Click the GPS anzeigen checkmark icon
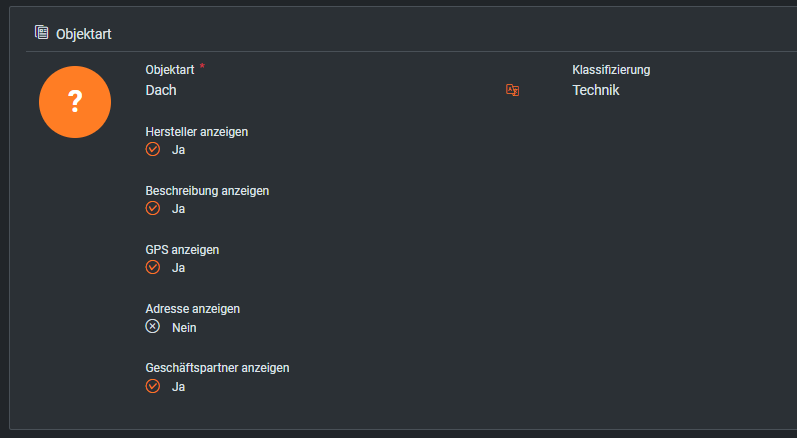Screen dimensions: 797x438 (153, 267)
